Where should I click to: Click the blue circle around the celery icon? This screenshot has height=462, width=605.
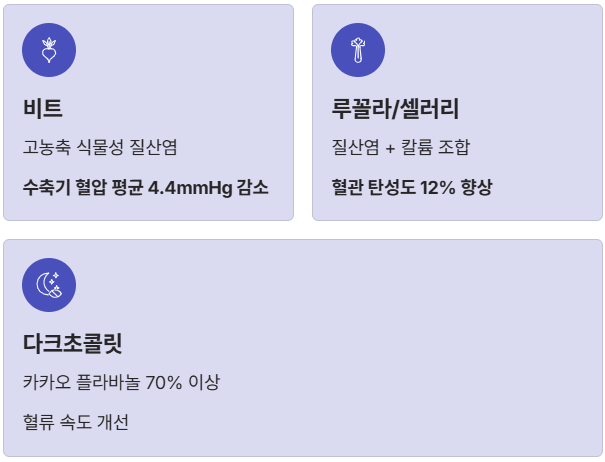(358, 50)
